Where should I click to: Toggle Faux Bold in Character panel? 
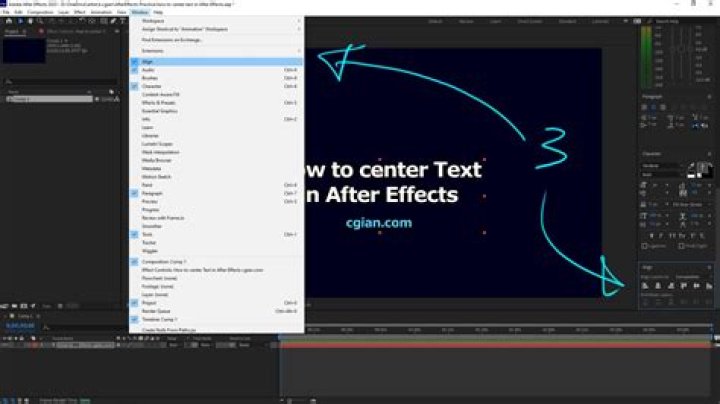click(x=651, y=236)
